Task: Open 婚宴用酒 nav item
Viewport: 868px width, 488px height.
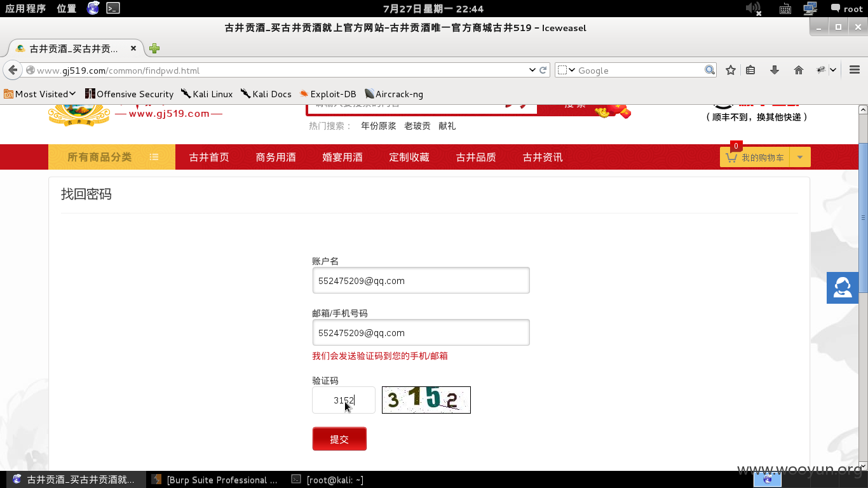Action: (x=342, y=157)
